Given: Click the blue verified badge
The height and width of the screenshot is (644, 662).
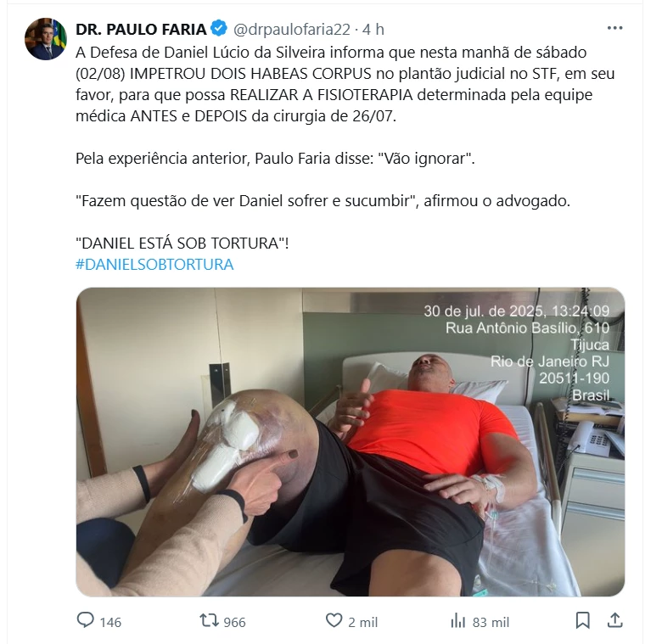Looking at the screenshot, I should click(x=219, y=29).
